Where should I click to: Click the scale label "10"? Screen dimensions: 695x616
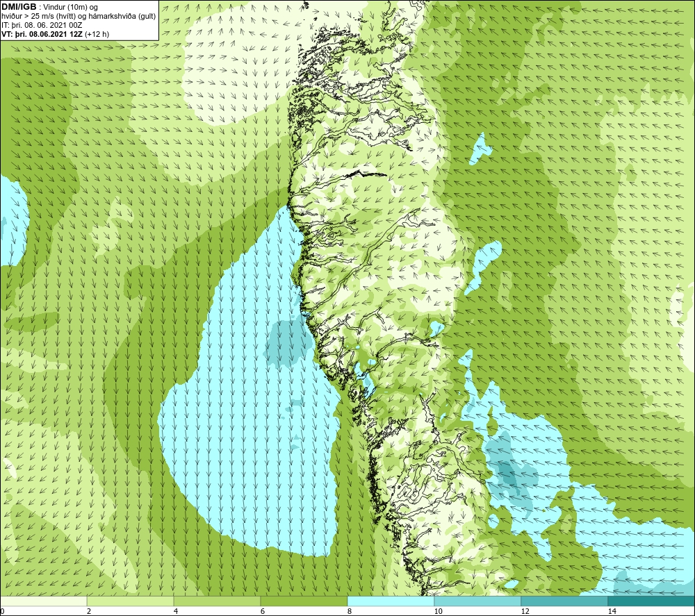coord(438,611)
